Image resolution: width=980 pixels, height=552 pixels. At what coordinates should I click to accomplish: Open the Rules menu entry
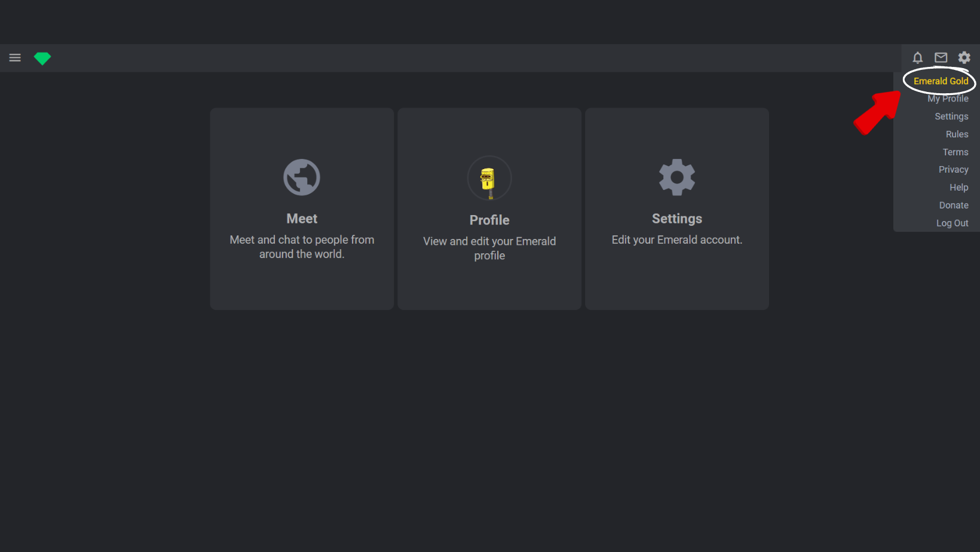(957, 134)
